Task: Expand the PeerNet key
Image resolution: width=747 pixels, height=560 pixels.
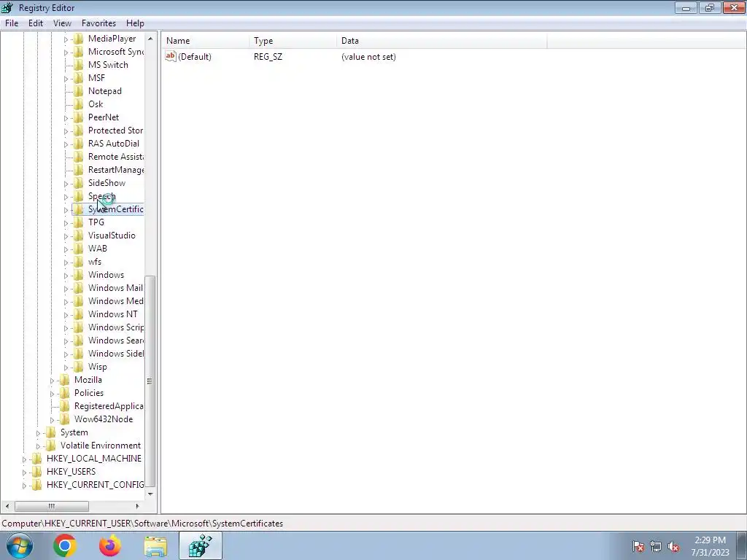Action: pyautogui.click(x=66, y=117)
